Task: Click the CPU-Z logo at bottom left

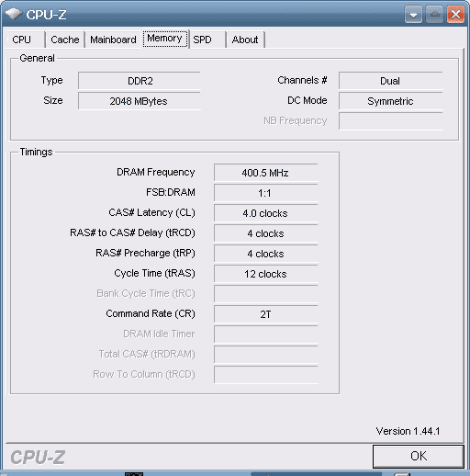Action: (x=38, y=458)
